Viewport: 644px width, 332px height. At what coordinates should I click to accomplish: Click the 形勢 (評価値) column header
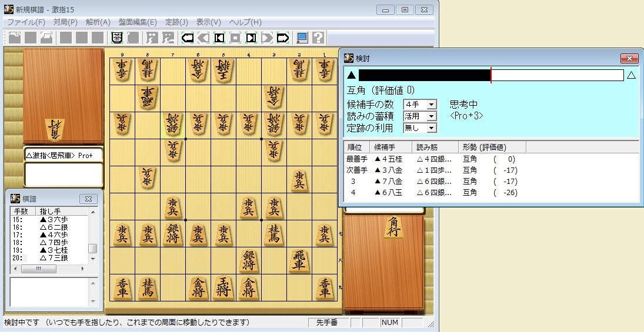492,147
